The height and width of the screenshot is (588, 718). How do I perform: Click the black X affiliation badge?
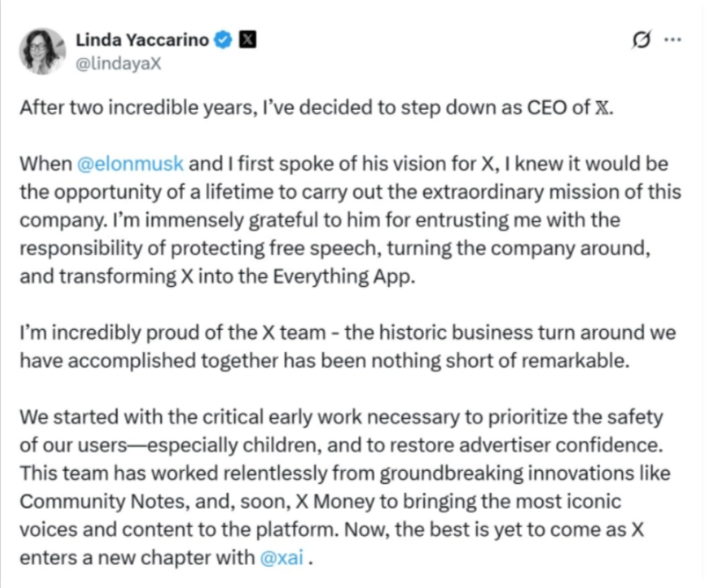pyautogui.click(x=248, y=40)
